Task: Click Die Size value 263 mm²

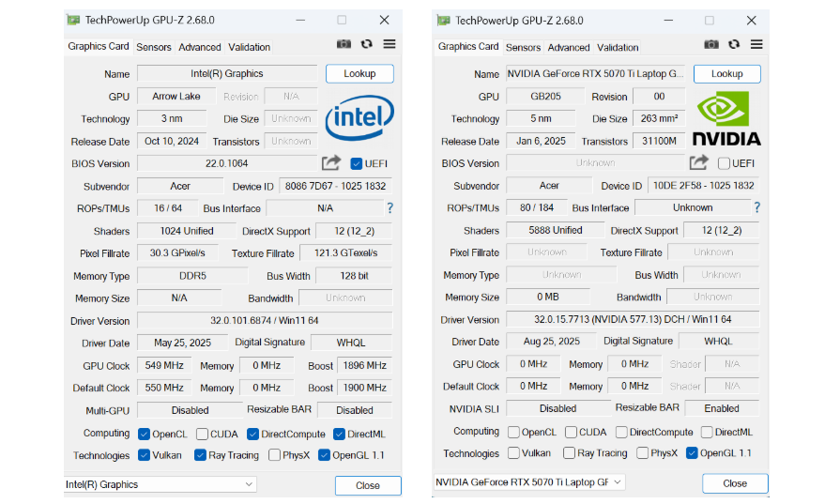Action: [x=659, y=118]
